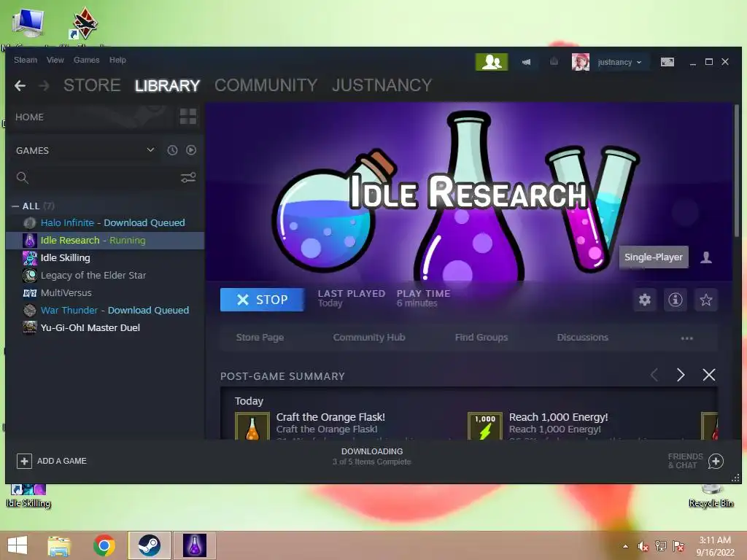The image size is (747, 560).
Task: Open advanced filter sliders icon
Action: point(188,178)
